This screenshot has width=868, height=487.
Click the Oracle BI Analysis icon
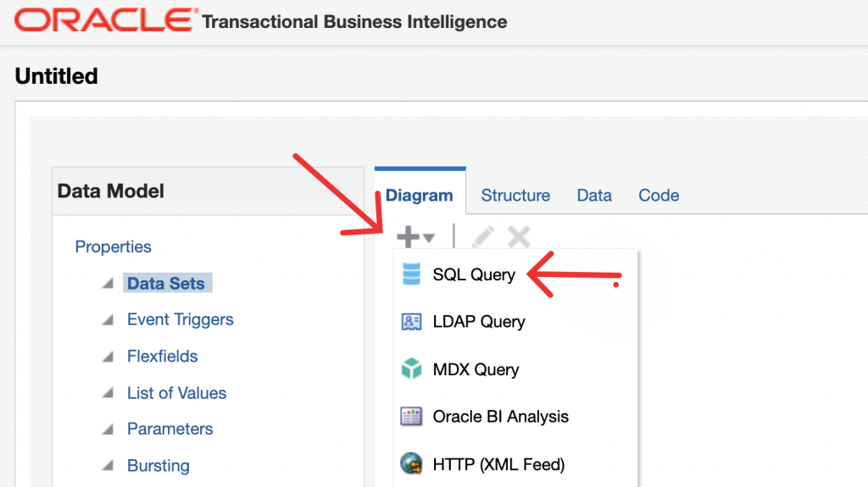[x=411, y=417]
